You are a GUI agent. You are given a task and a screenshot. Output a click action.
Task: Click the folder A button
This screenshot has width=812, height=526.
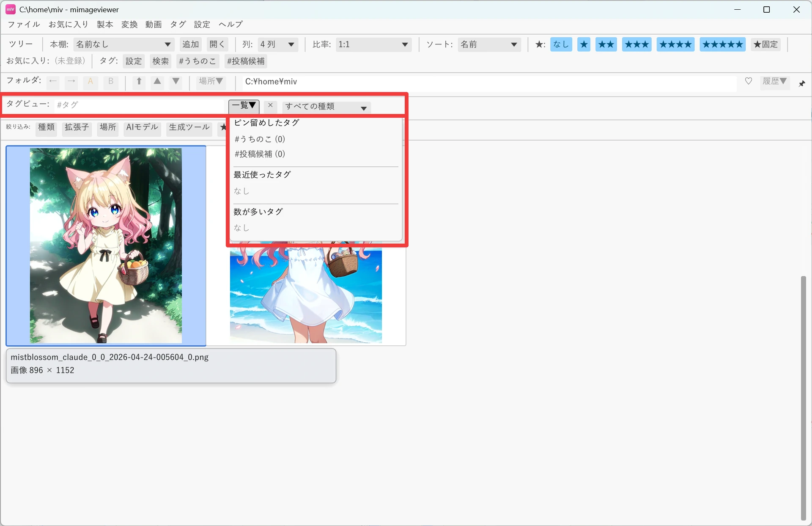pyautogui.click(x=91, y=81)
